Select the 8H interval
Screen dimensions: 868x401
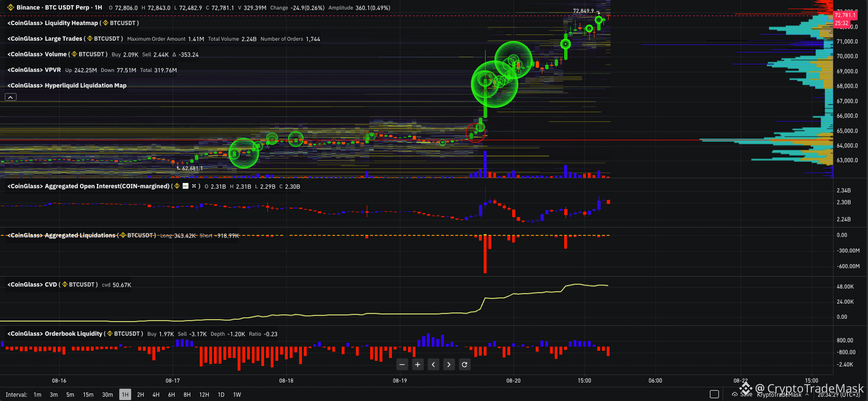click(187, 395)
